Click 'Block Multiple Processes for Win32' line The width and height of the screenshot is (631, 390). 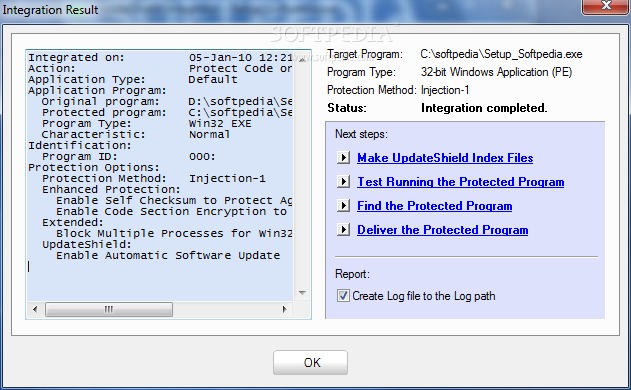174,233
